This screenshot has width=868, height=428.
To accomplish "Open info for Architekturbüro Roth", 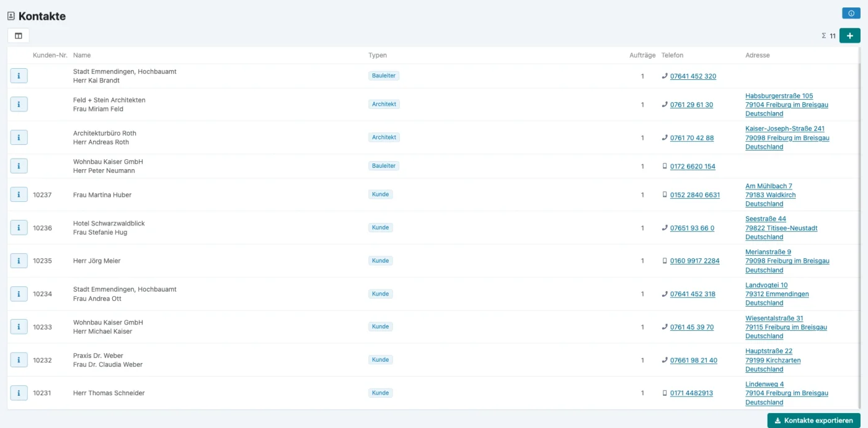I will point(19,138).
